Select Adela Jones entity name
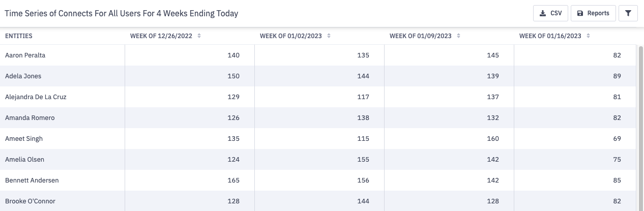The width and height of the screenshot is (644, 211). 23,76
